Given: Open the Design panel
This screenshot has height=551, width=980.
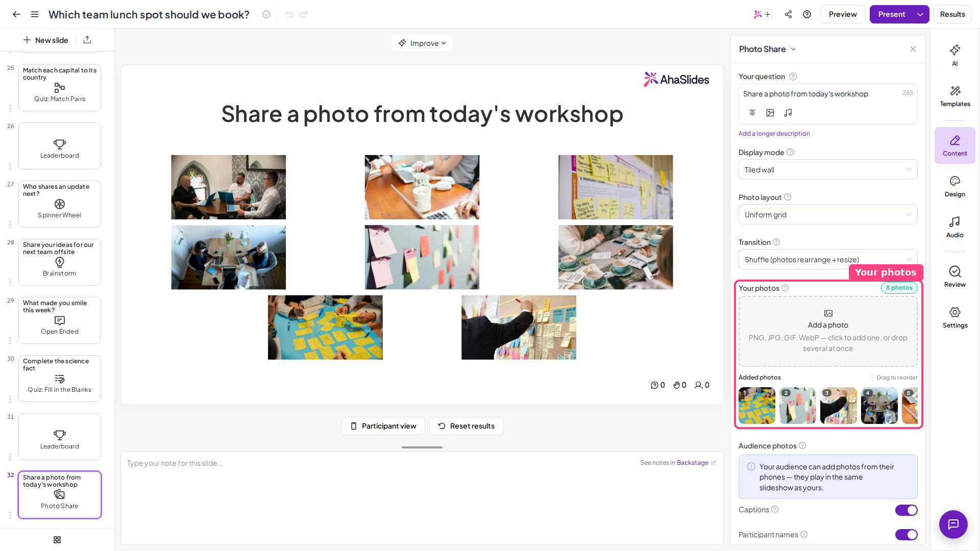Looking at the screenshot, I should [x=954, y=186].
